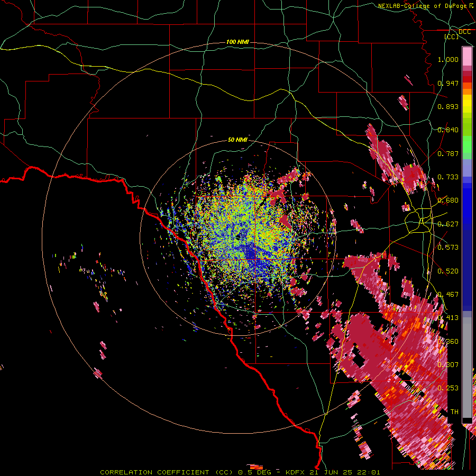Click the 0.627 legend value
Image resolution: width=476 pixels, height=476 pixels.
(448, 224)
